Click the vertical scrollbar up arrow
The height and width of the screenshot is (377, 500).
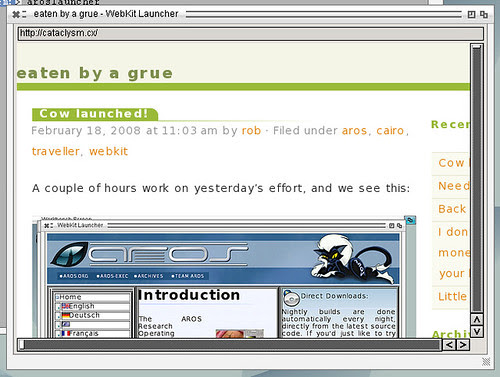coord(477,320)
